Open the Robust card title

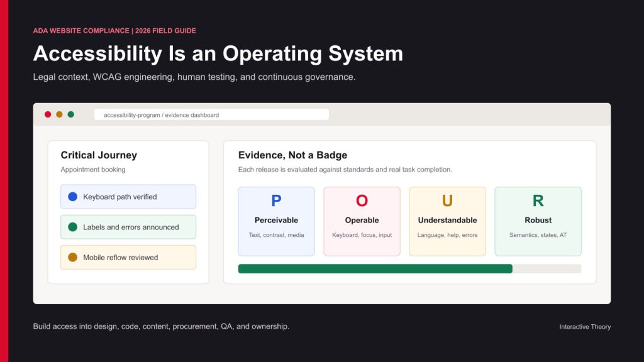[x=538, y=221]
